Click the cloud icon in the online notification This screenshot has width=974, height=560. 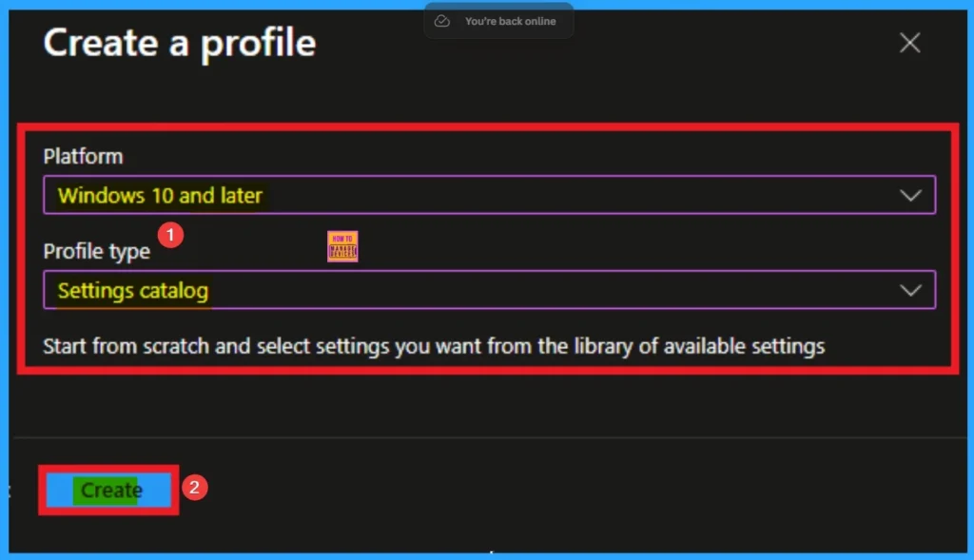coord(441,20)
